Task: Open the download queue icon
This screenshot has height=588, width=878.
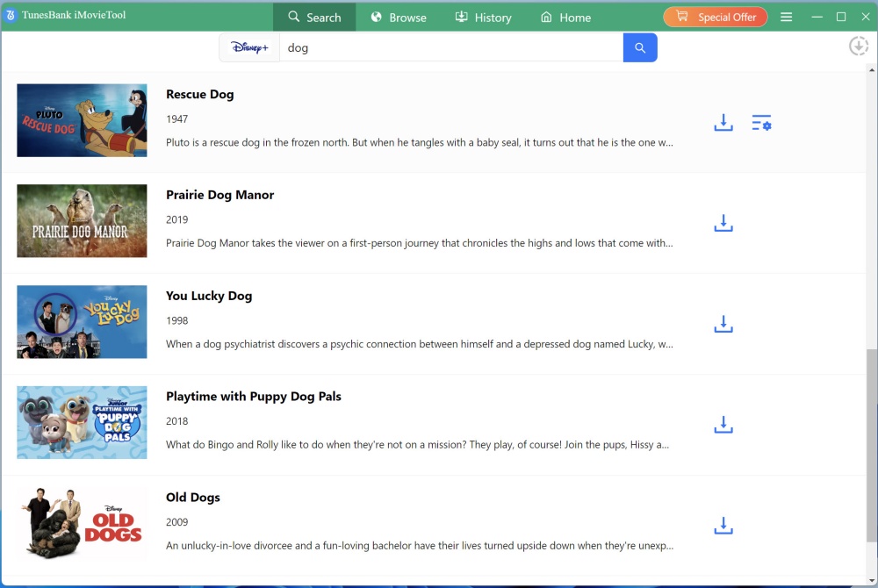Action: click(858, 47)
